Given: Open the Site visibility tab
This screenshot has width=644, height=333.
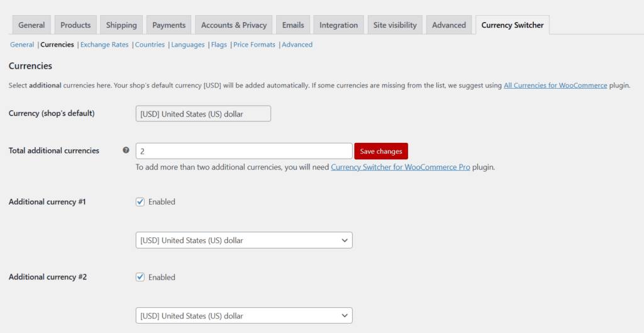Looking at the screenshot, I should pyautogui.click(x=395, y=25).
